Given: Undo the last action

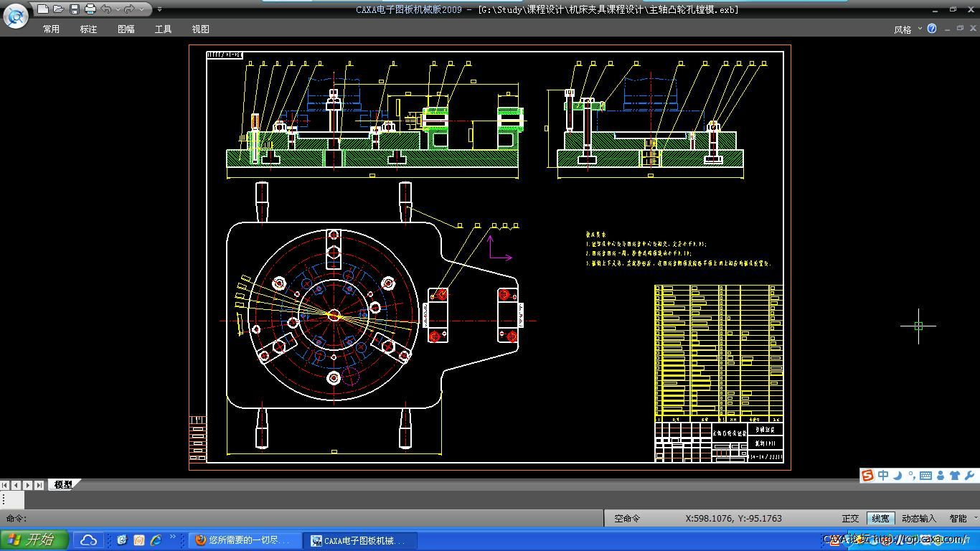Looking at the screenshot, I should (105, 9).
